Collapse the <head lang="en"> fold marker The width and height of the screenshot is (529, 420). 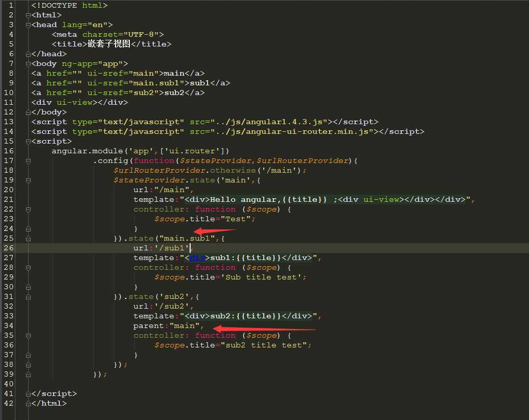28,25
